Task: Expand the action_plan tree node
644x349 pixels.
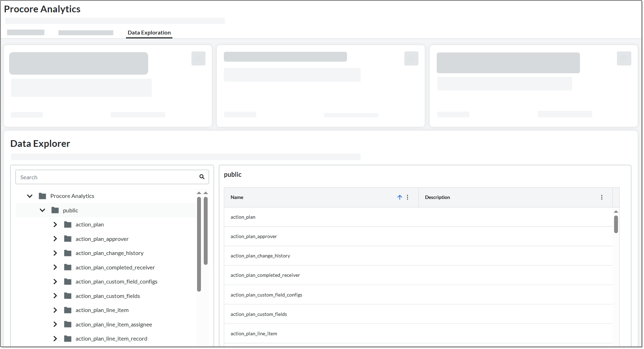Action: pyautogui.click(x=55, y=224)
